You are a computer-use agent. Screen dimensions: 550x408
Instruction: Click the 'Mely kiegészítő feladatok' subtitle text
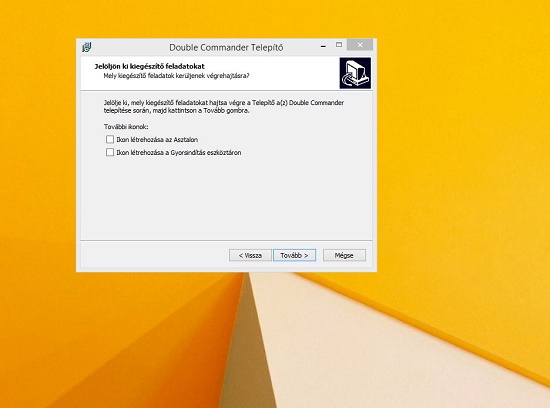pyautogui.click(x=176, y=76)
